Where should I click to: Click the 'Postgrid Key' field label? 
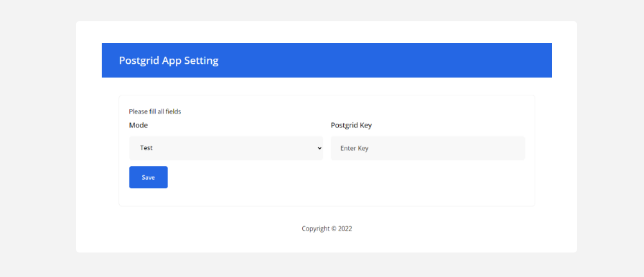coord(351,125)
